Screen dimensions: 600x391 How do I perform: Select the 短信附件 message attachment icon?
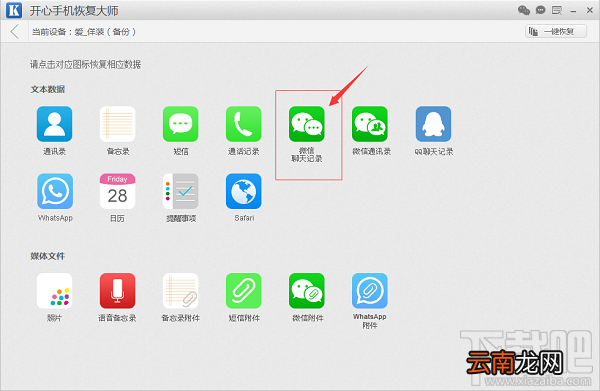(244, 291)
